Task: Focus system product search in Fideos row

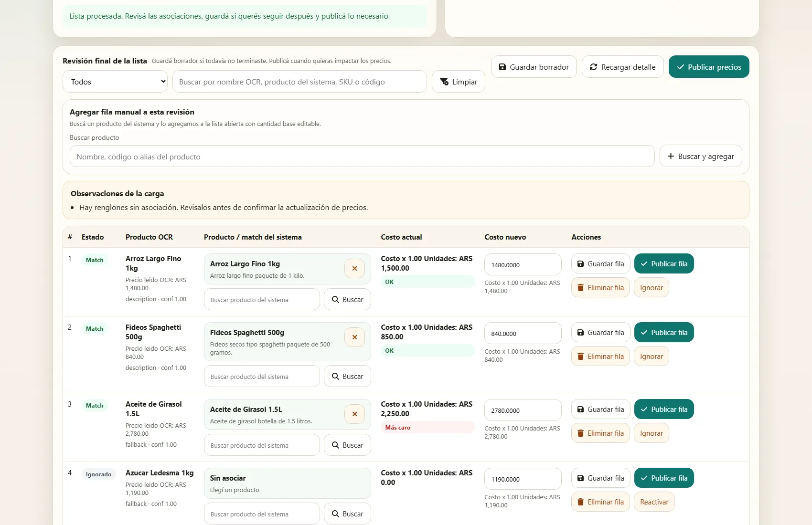Action: (262, 377)
